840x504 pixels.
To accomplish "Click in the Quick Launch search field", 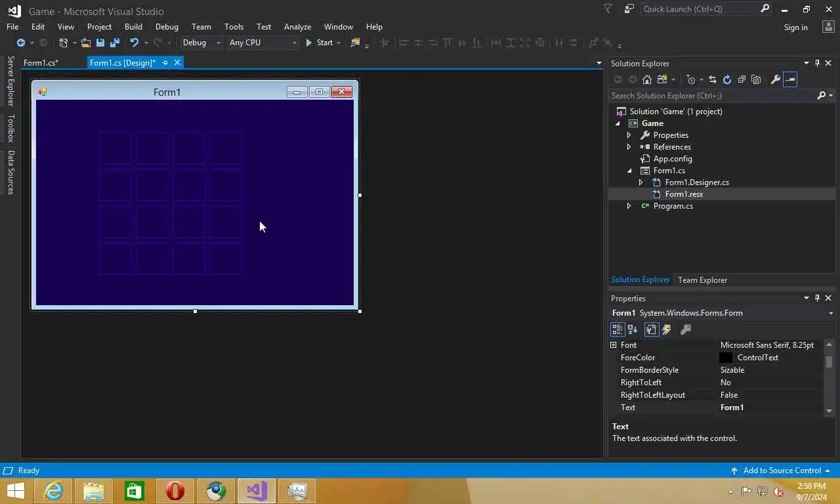I will coord(700,9).
